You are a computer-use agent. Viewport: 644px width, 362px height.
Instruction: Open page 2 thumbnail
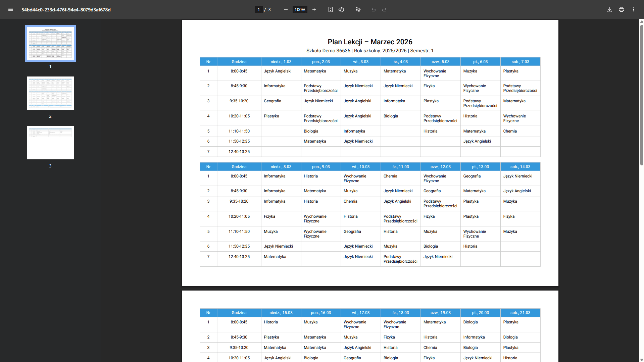coord(50,93)
